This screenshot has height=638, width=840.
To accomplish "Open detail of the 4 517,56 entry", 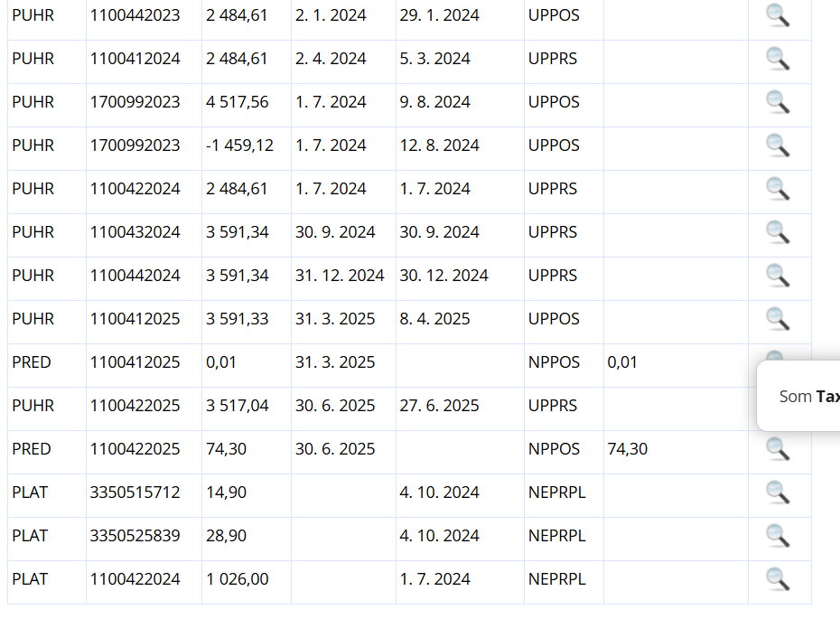I will (778, 102).
